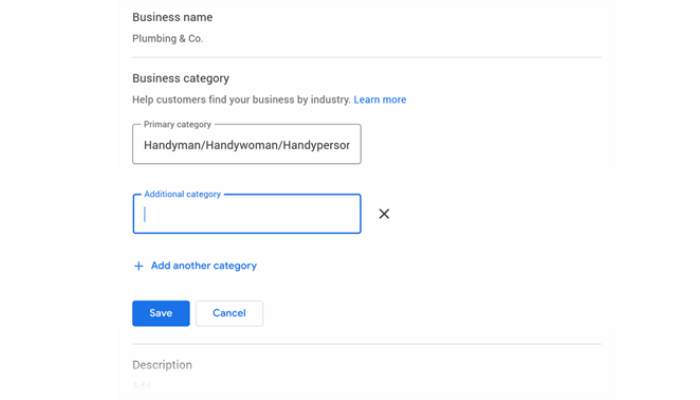Focus the Primary category combo box
Image resolution: width=700 pixels, height=400 pixels.
pos(247,145)
